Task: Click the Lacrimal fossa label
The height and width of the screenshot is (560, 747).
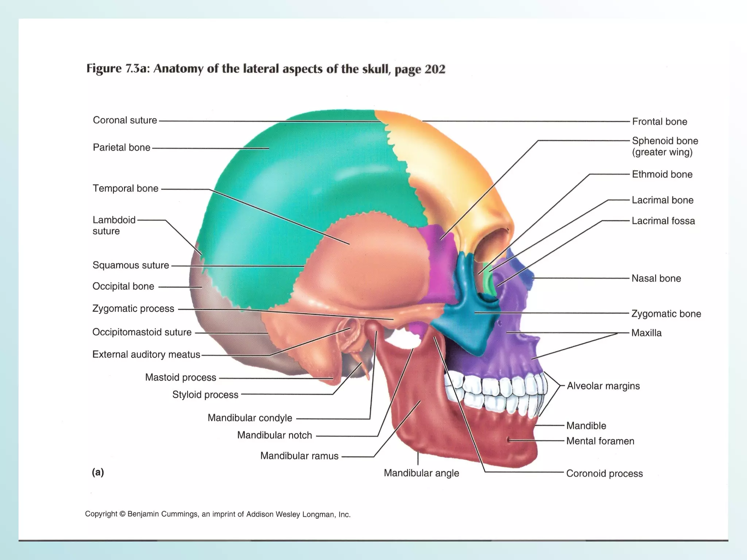Action: (x=663, y=221)
